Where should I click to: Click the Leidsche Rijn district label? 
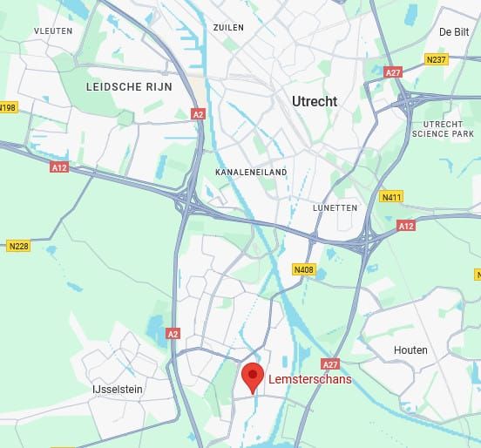pos(129,87)
